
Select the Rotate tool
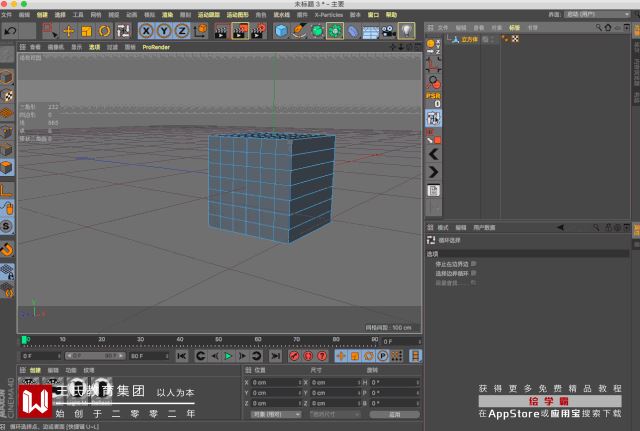104,31
